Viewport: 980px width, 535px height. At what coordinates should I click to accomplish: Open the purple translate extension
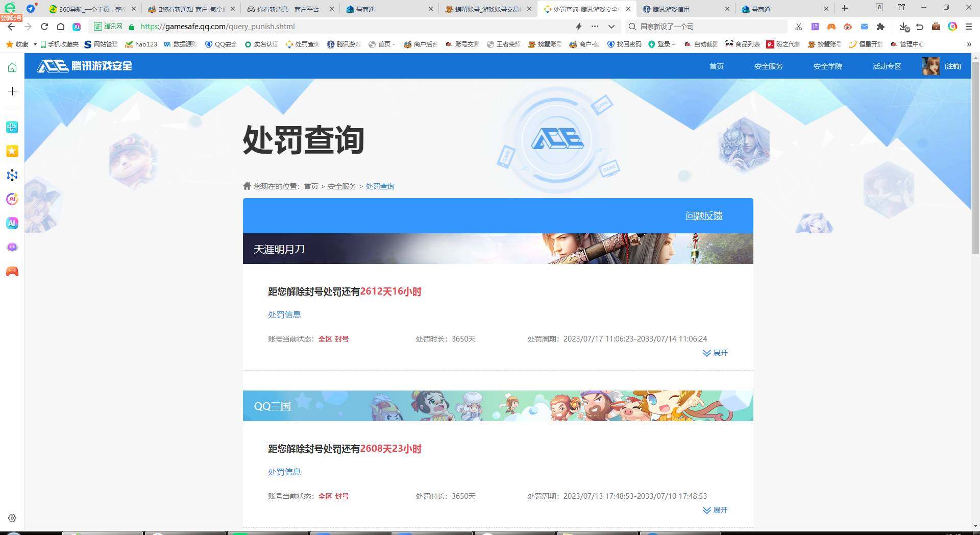tap(815, 27)
